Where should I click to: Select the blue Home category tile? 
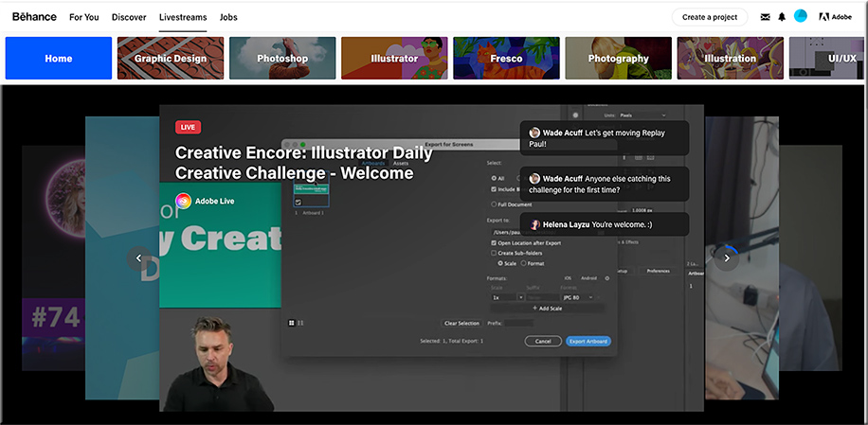coord(59,58)
